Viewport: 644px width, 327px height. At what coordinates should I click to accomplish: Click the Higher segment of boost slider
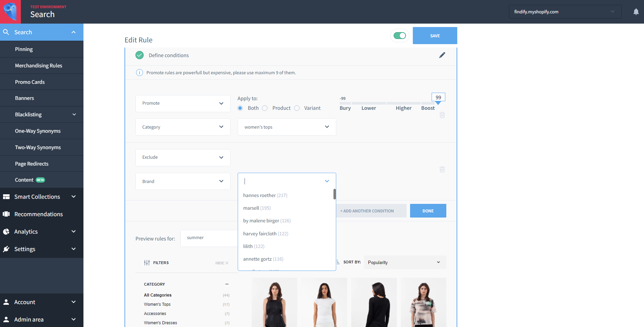tap(404, 103)
